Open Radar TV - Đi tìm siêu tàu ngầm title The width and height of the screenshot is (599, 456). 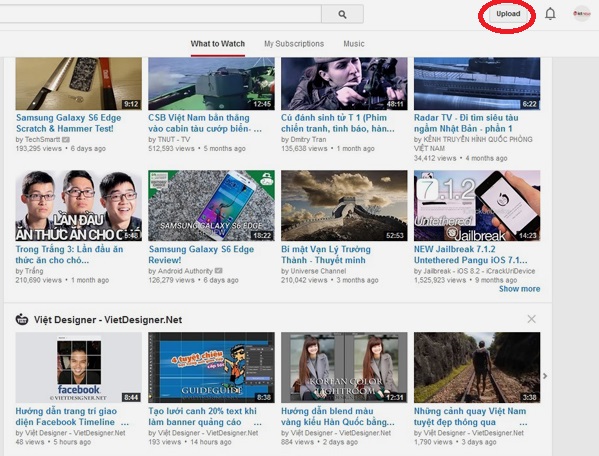pos(466,123)
